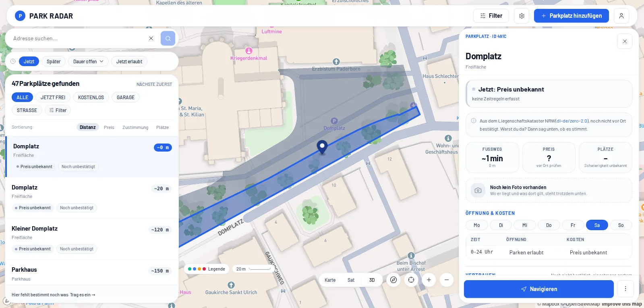Run the address search magnifier button

pyautogui.click(x=168, y=38)
